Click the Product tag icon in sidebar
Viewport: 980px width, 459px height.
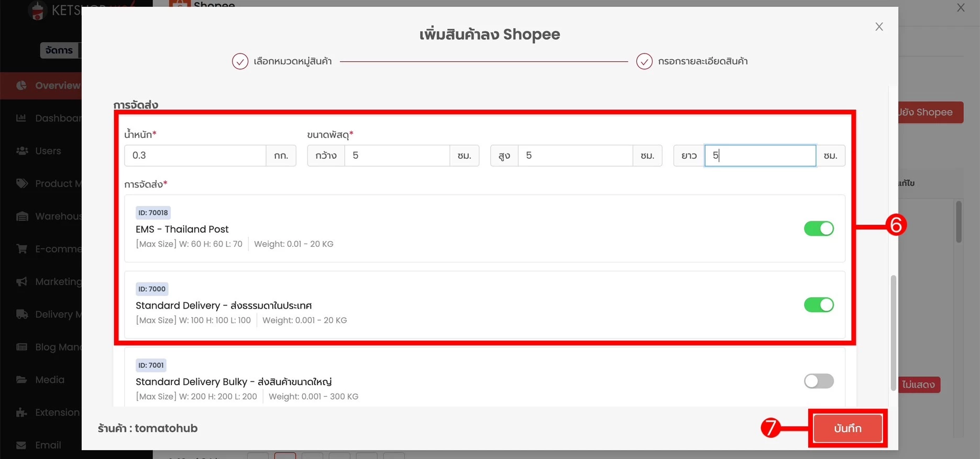click(x=22, y=183)
